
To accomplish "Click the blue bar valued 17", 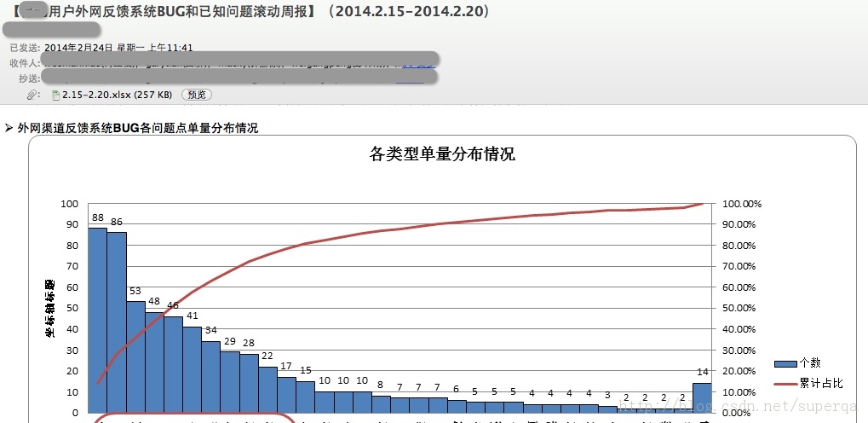I will point(287,395).
